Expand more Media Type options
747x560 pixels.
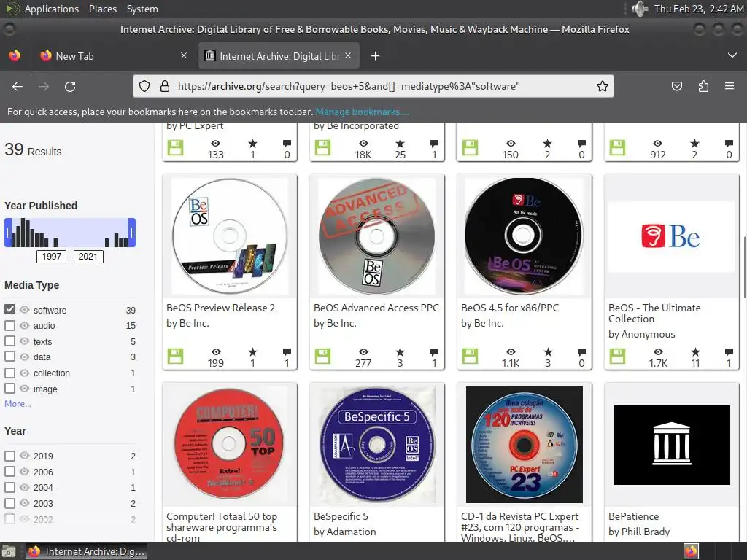pyautogui.click(x=18, y=404)
